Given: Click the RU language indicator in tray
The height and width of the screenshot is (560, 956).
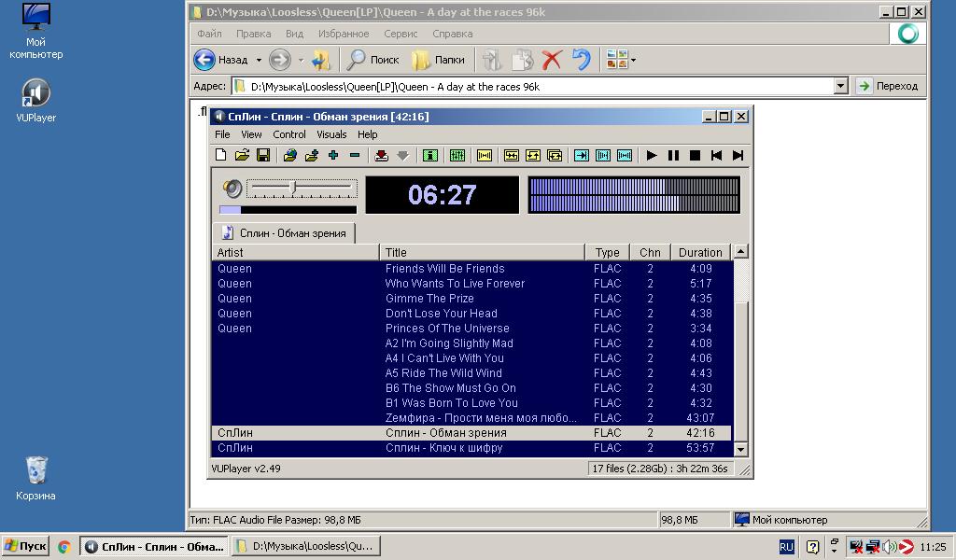Looking at the screenshot, I should click(x=786, y=547).
